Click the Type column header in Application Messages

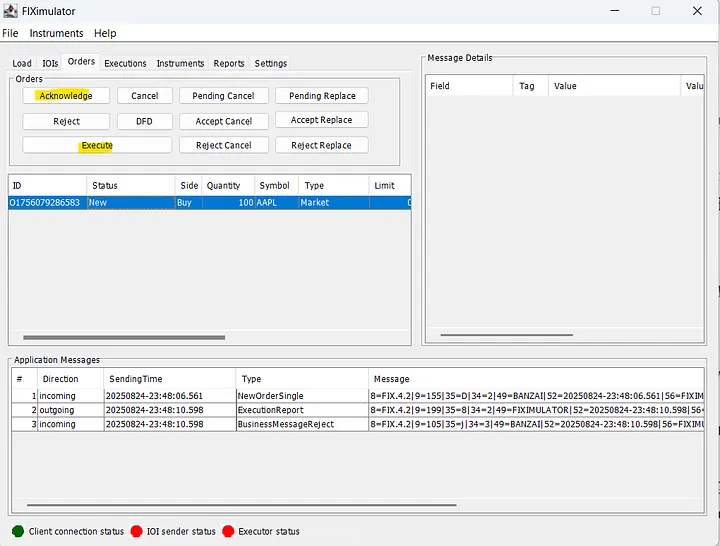pos(302,379)
